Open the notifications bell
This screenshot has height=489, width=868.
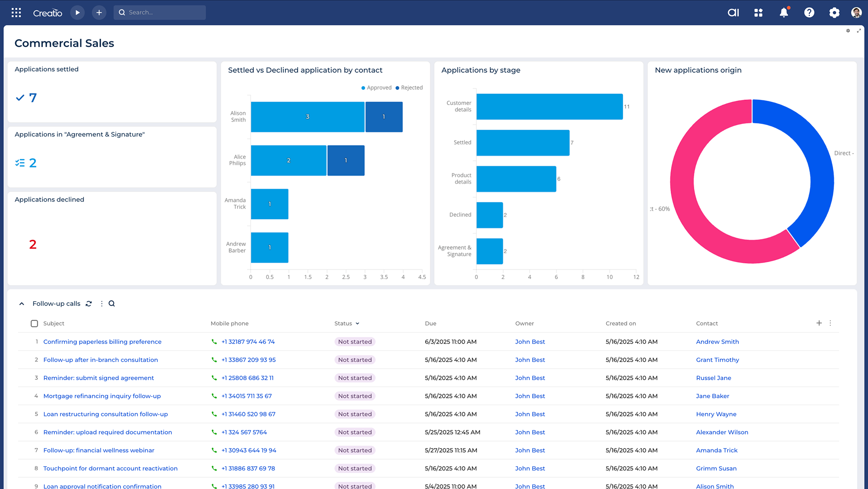(x=784, y=13)
